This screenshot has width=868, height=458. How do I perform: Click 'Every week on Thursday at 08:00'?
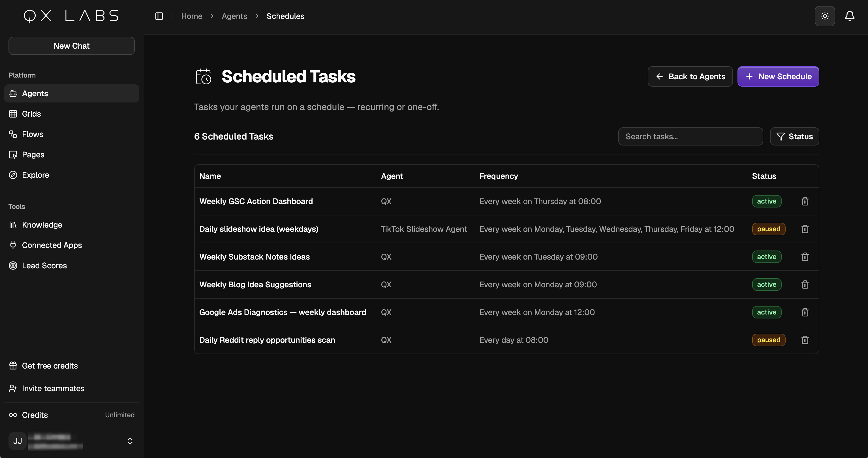[x=540, y=201]
